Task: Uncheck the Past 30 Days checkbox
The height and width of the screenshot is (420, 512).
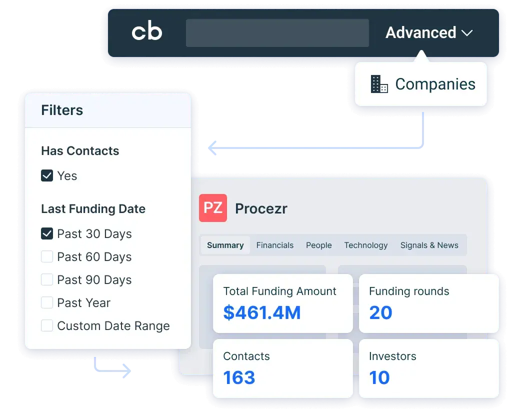Action: coord(47,234)
